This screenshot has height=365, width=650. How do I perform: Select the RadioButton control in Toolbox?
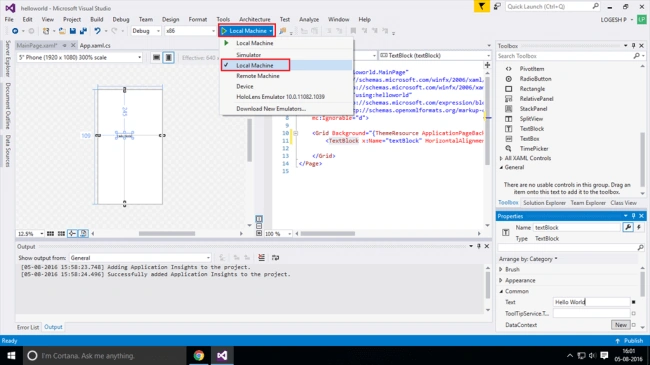click(535, 79)
